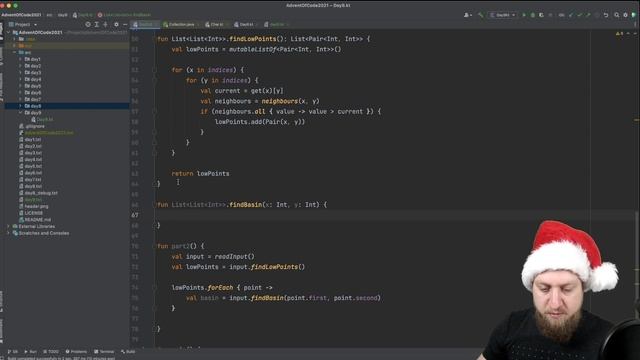
Task: Click Git update project icon
Action: pos(571,15)
